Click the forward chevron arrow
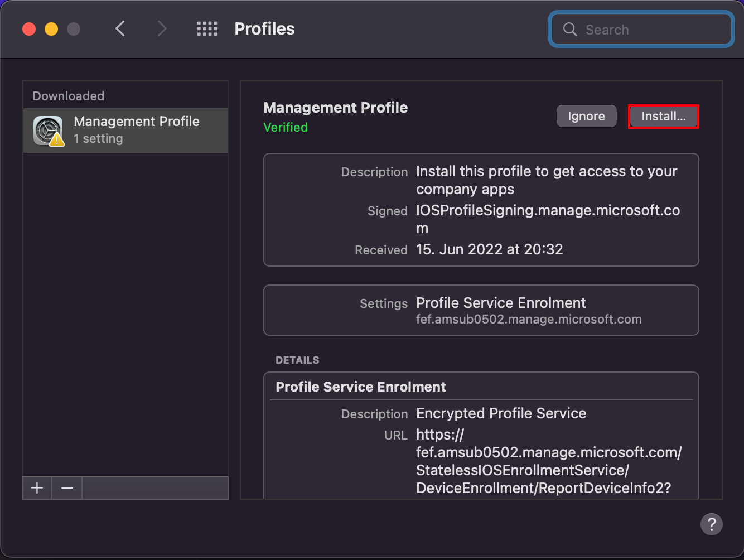The width and height of the screenshot is (744, 560). (x=162, y=28)
